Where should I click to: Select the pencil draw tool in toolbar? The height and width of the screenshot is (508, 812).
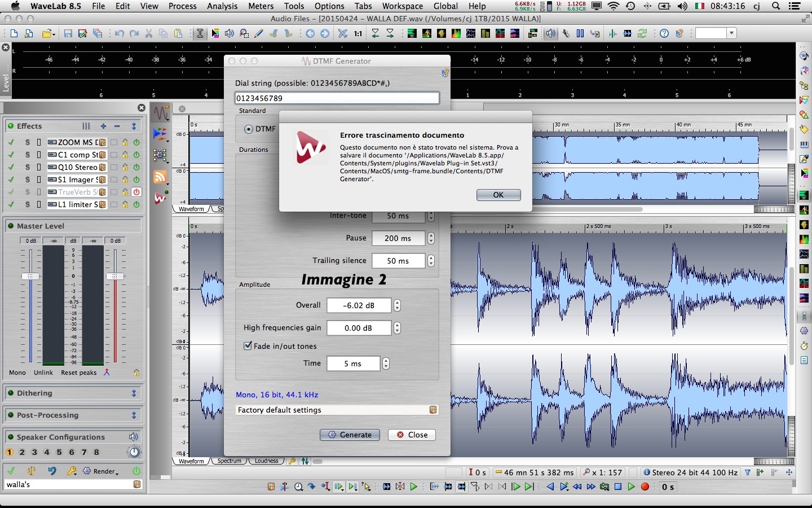(259, 34)
